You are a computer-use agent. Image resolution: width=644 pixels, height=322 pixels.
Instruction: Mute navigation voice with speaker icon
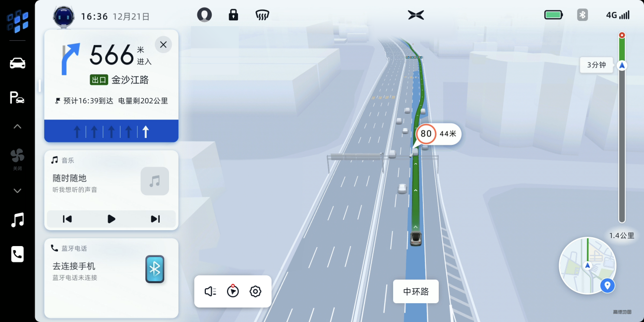pos(210,291)
